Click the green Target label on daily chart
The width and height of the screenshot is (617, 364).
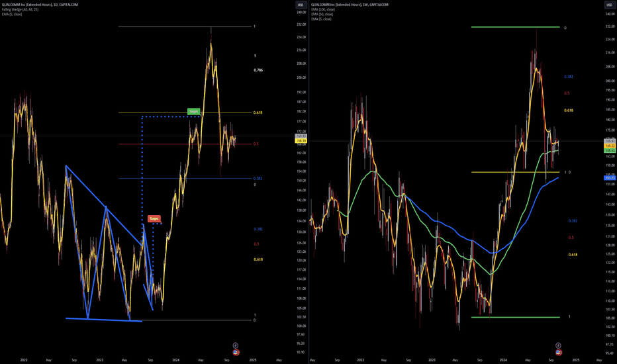coord(193,111)
